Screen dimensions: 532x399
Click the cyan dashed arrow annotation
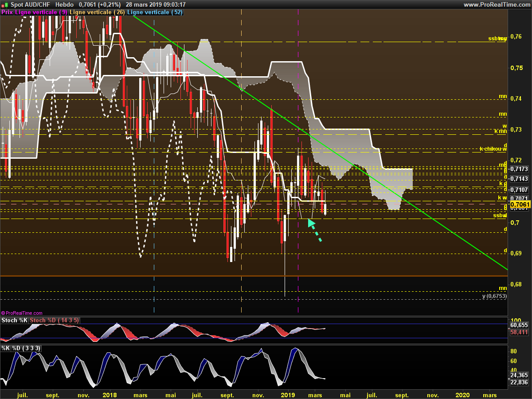[x=315, y=230]
